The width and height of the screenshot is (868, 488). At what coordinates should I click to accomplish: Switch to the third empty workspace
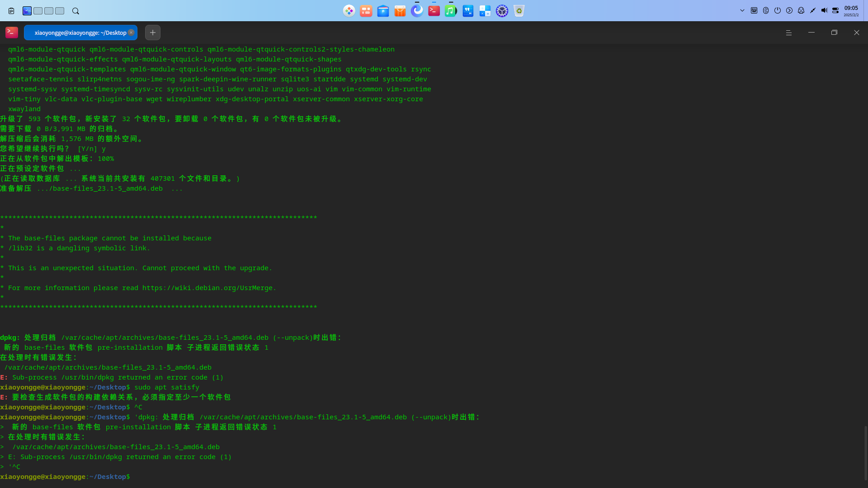(49, 11)
